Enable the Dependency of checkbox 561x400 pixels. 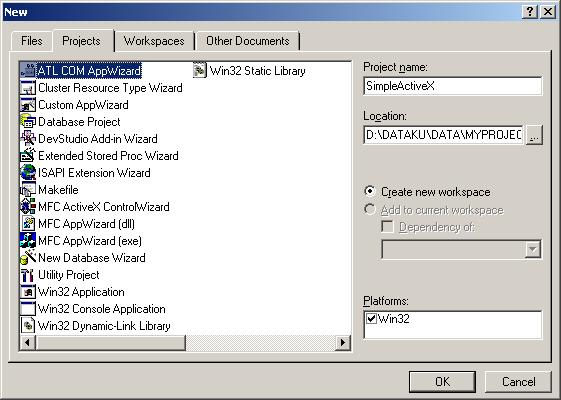(x=387, y=226)
